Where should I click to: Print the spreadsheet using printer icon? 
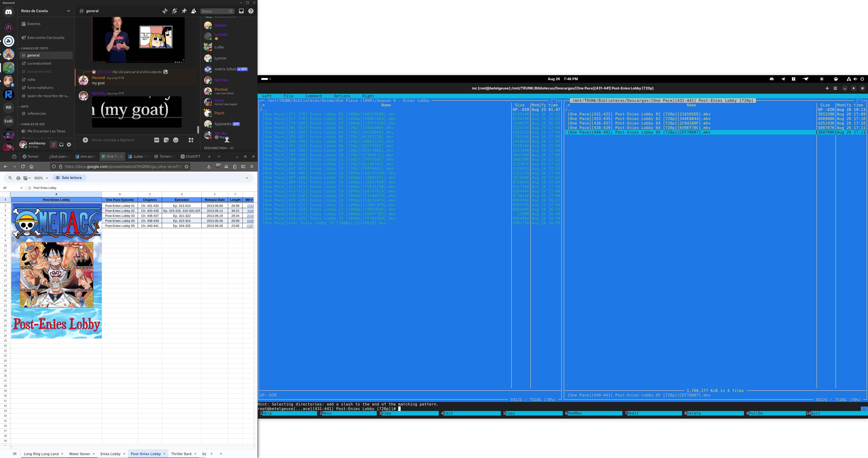18,178
